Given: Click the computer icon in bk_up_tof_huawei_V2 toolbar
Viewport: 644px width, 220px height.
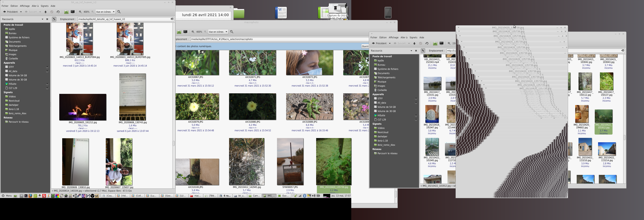Looking at the screenshot, I should [x=73, y=12].
